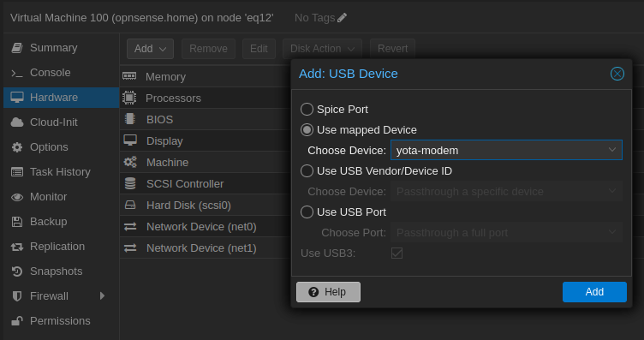Select the Network Device (net0) row
Image resolution: width=644 pixels, height=340 pixels.
pos(206,227)
